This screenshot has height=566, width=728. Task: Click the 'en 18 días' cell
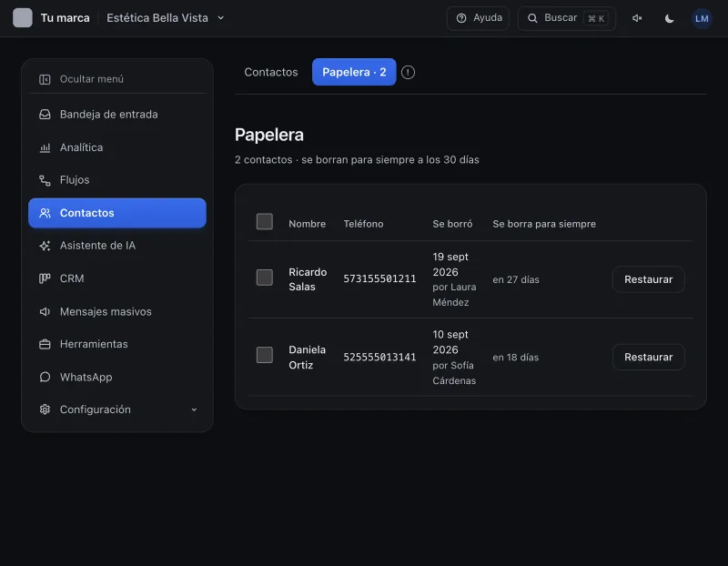coord(516,357)
